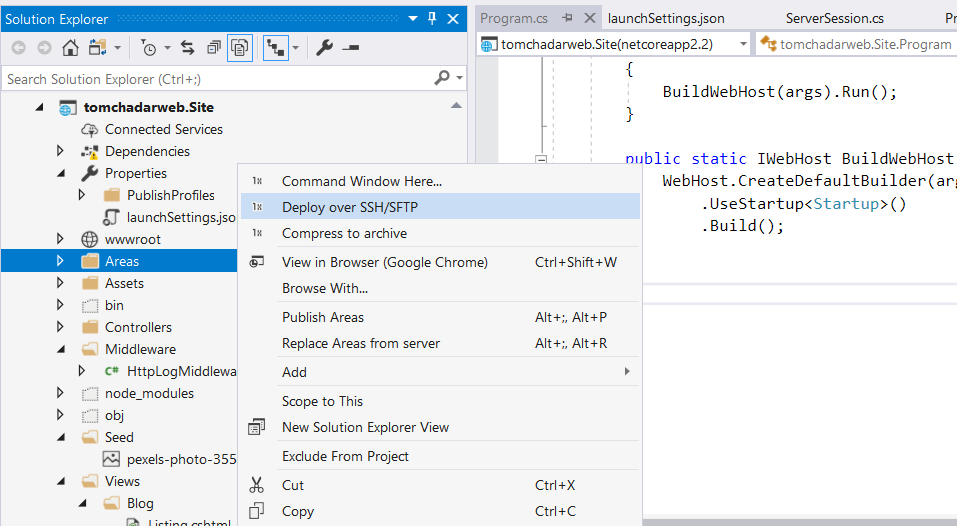Expand the bin folder
This screenshot has width=957, height=526.
click(x=60, y=304)
